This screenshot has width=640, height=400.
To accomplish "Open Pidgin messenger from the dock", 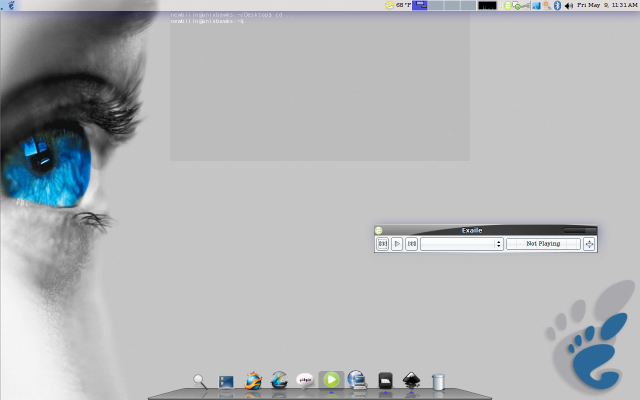I will [305, 380].
